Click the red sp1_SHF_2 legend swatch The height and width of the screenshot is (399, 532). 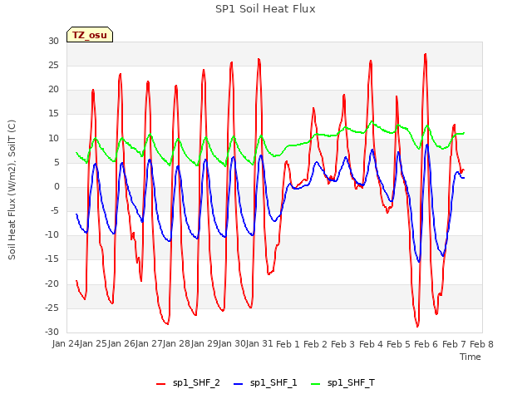click(x=160, y=384)
